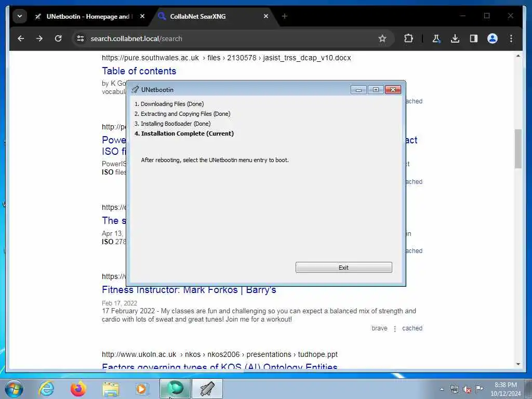532x399 pixels.
Task: Reload the current page
Action: [58, 38]
